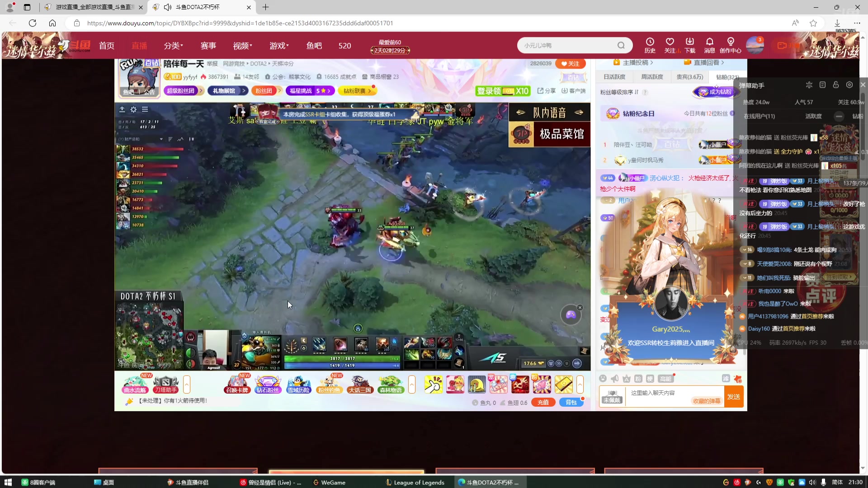Favorite this page with the star icon
Screen dimensions: 868x488
click(x=813, y=23)
